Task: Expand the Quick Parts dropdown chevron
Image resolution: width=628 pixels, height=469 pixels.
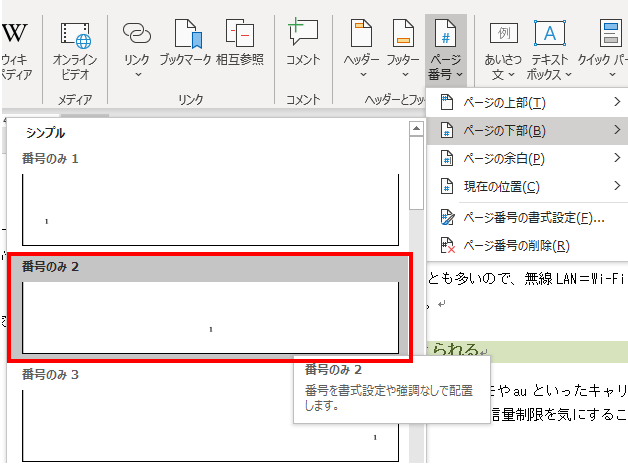Action: (x=612, y=74)
